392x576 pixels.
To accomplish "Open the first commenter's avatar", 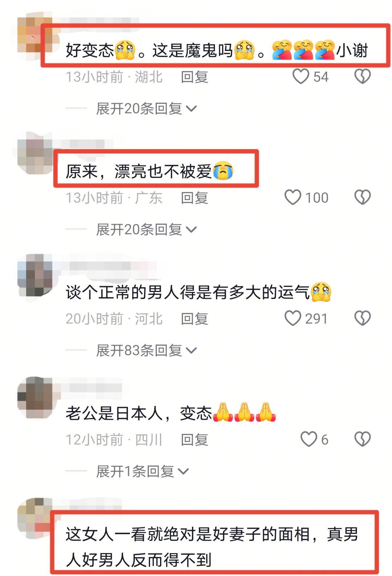I will 35,35.
